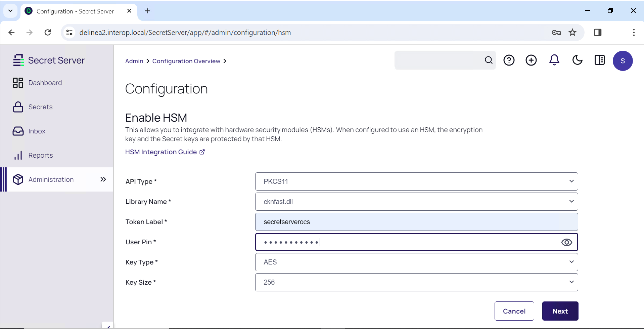
Task: Open the Library Name dropdown
Action: coord(416,202)
